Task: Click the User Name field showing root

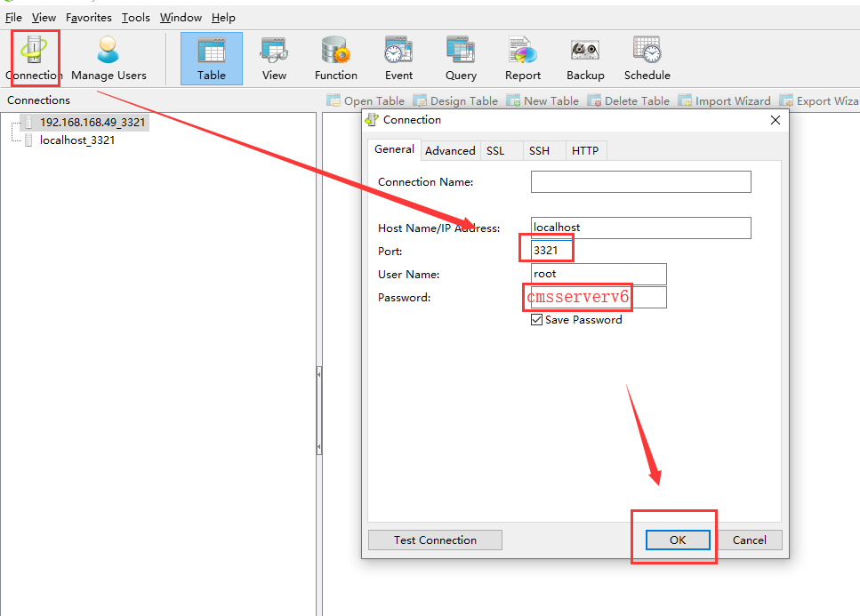Action: tap(599, 274)
